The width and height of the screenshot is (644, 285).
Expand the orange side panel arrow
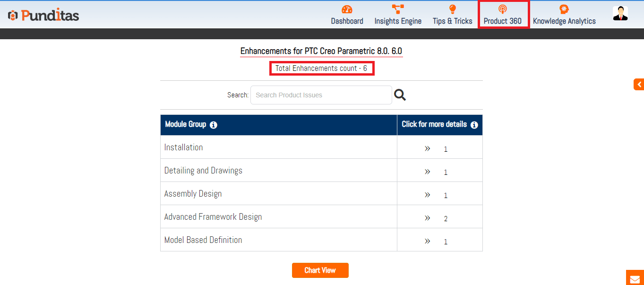click(639, 85)
